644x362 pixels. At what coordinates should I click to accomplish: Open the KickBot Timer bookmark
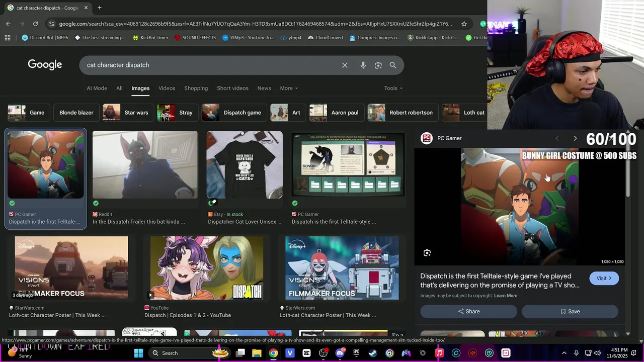tap(150, 38)
